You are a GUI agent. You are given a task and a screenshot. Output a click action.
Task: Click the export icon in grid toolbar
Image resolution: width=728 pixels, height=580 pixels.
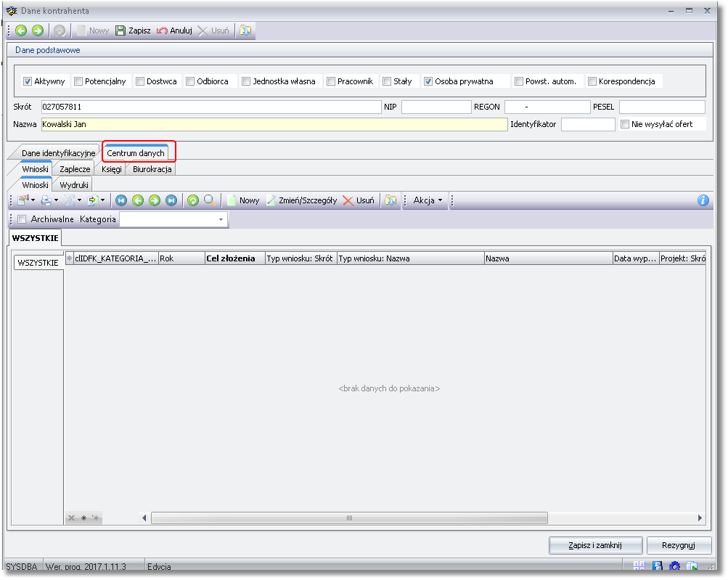[x=92, y=200]
